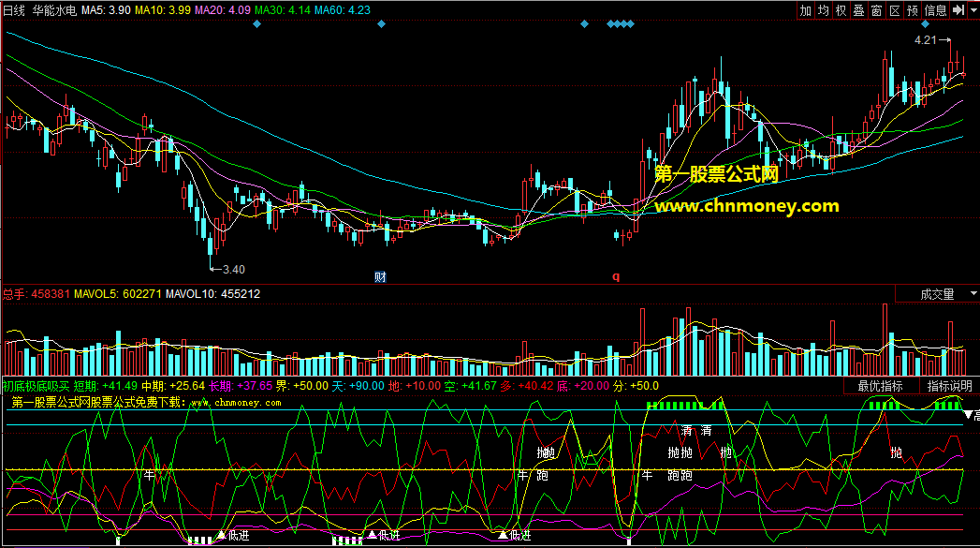Click the 短期: +41.49 value

click(x=105, y=386)
